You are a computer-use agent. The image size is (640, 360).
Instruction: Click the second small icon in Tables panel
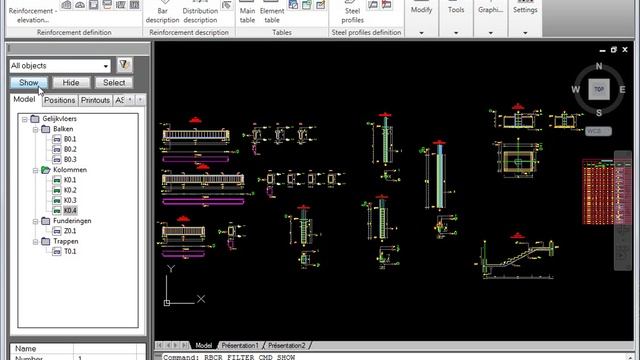pos(307,4)
